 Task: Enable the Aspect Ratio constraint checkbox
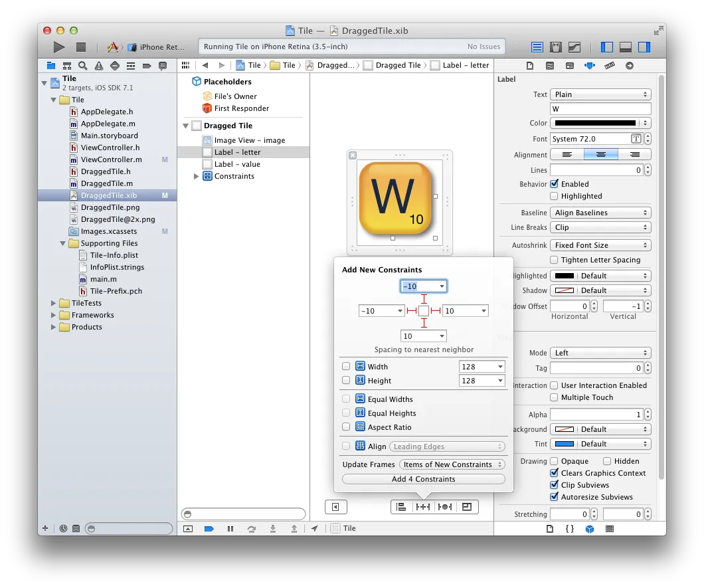pos(346,427)
